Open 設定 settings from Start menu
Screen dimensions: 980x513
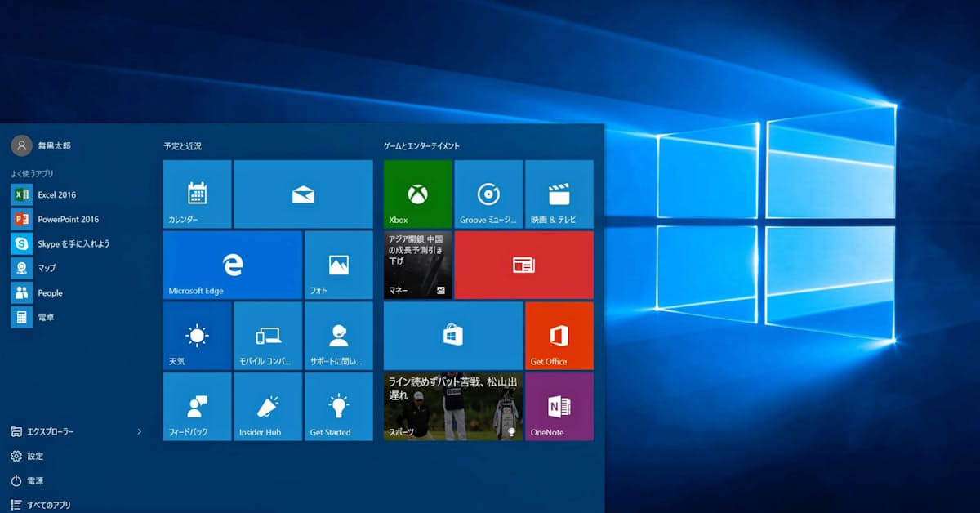click(x=34, y=456)
